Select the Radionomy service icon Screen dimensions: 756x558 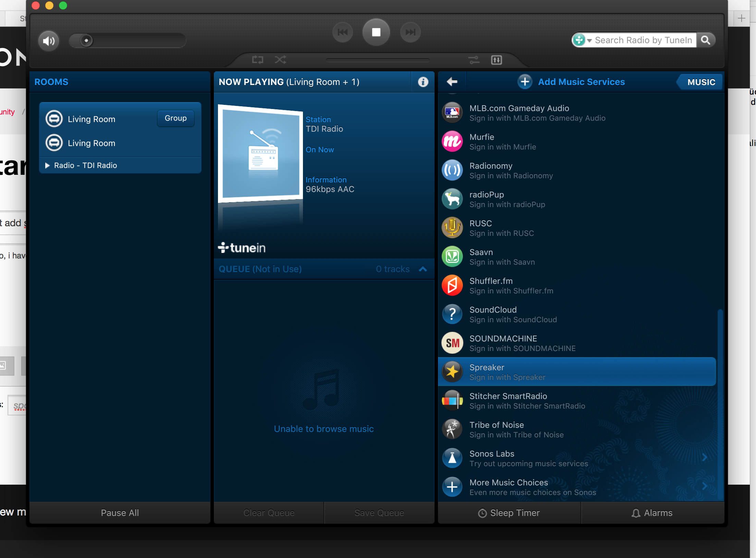tap(452, 170)
